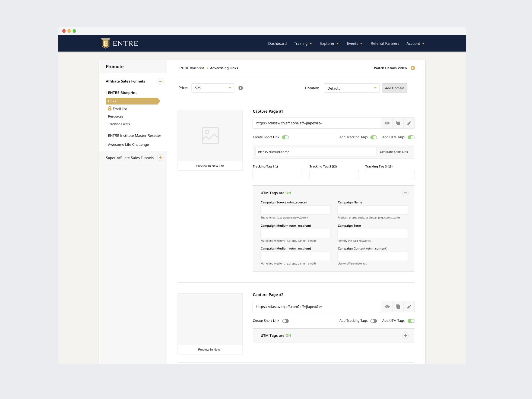This screenshot has height=399, width=532.
Task: Enable Add Tracking Tags for Capture Page #2
Action: pyautogui.click(x=373, y=321)
